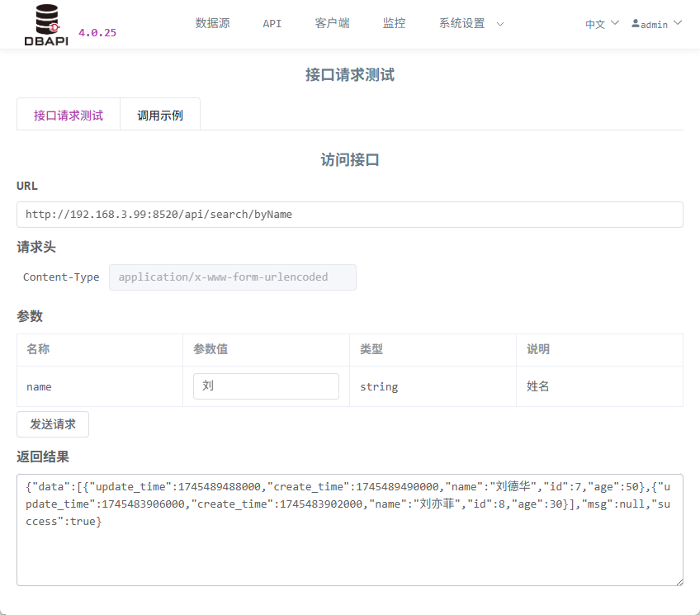
Task: Click the admin user avatar icon
Action: (636, 24)
